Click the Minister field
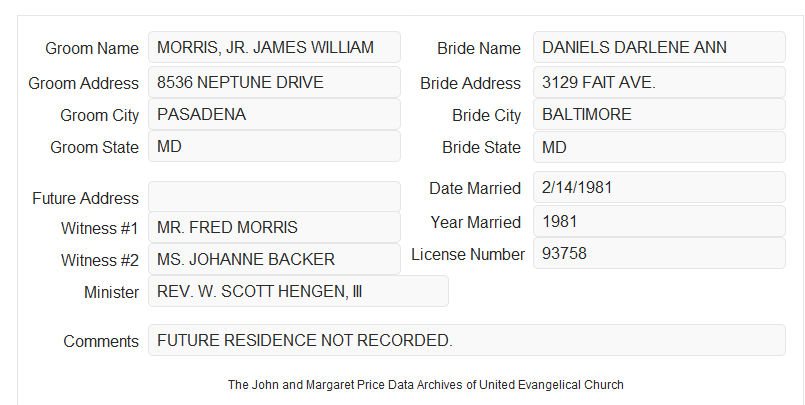805x405 pixels. (298, 291)
